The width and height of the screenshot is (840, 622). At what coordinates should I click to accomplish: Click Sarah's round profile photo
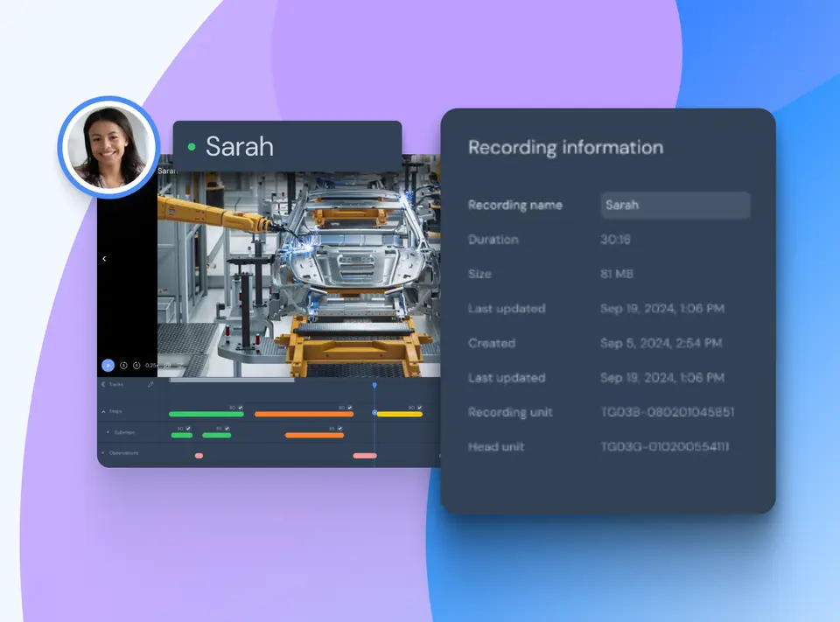click(108, 147)
